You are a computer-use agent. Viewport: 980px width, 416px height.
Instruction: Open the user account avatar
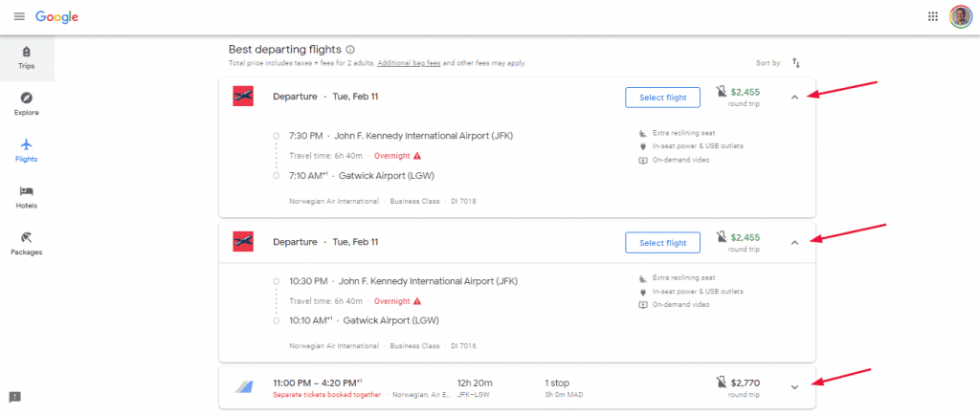[x=961, y=17]
